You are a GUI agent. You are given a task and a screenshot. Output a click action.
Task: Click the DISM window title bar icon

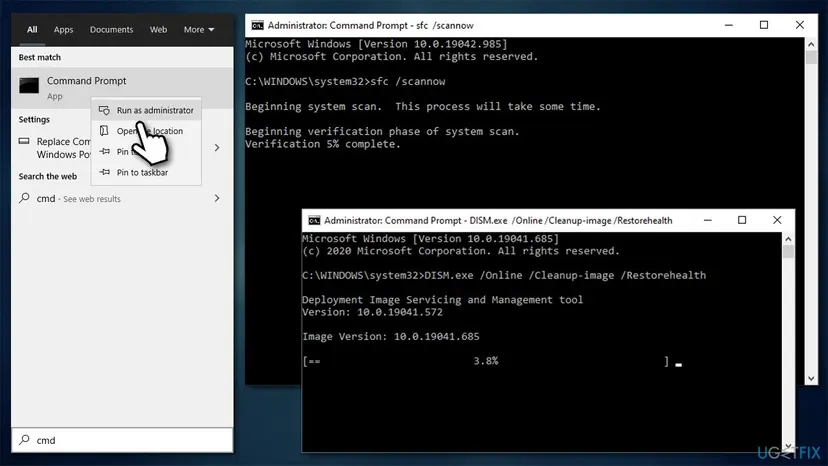point(314,220)
